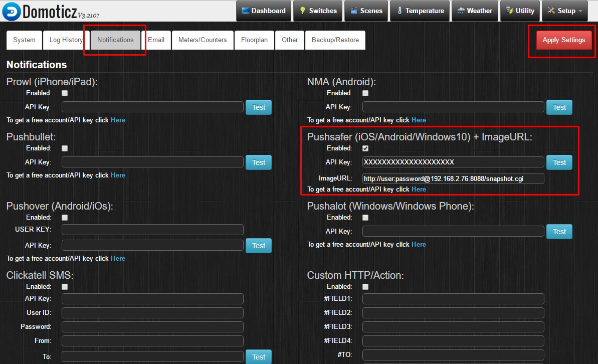Screen dimensions: 598x364
Task: Edit the Pushsafer API Key field
Action: [453, 162]
